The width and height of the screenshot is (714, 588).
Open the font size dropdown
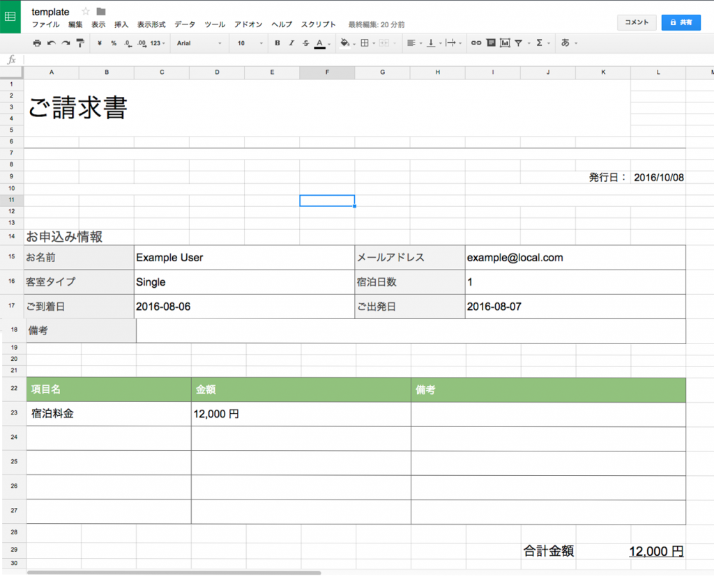pyautogui.click(x=248, y=42)
